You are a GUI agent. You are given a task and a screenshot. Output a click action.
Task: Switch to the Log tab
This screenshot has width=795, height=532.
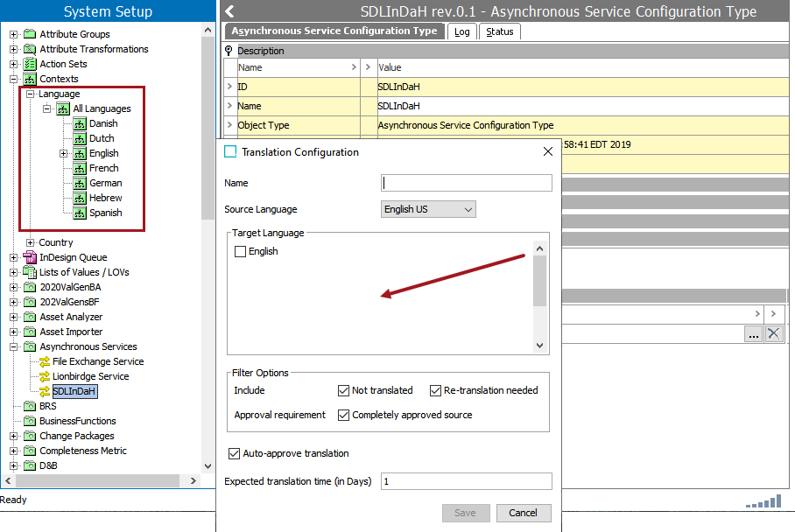(461, 31)
